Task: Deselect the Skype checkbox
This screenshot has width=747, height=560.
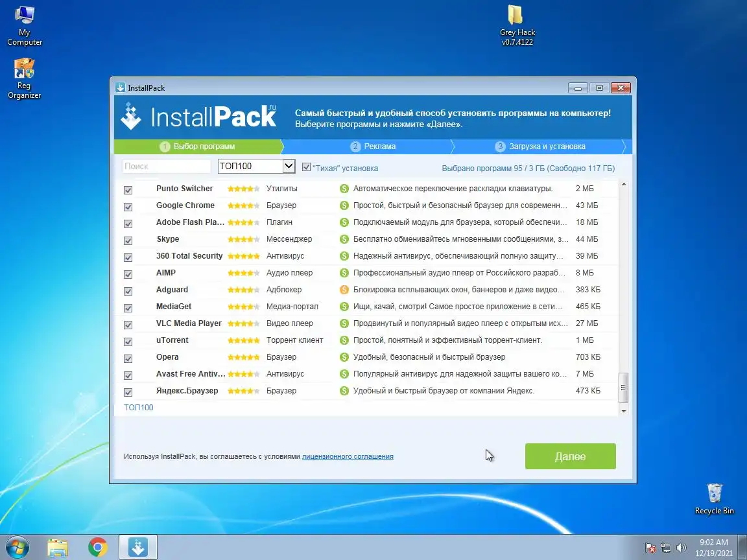Action: pyautogui.click(x=128, y=240)
